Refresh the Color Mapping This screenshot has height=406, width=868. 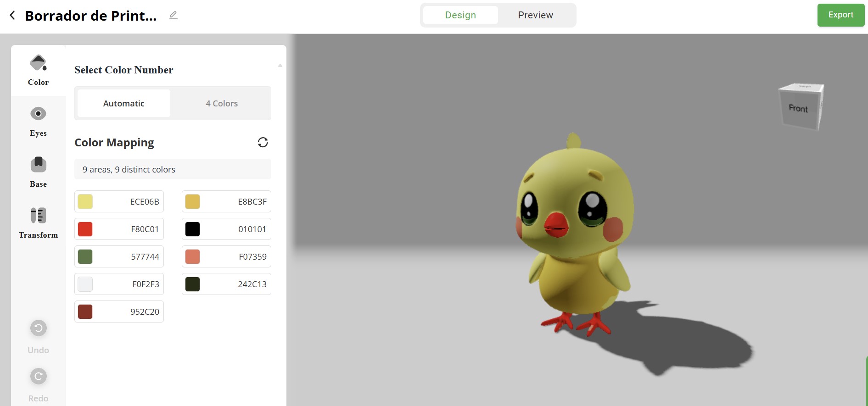coord(263,142)
